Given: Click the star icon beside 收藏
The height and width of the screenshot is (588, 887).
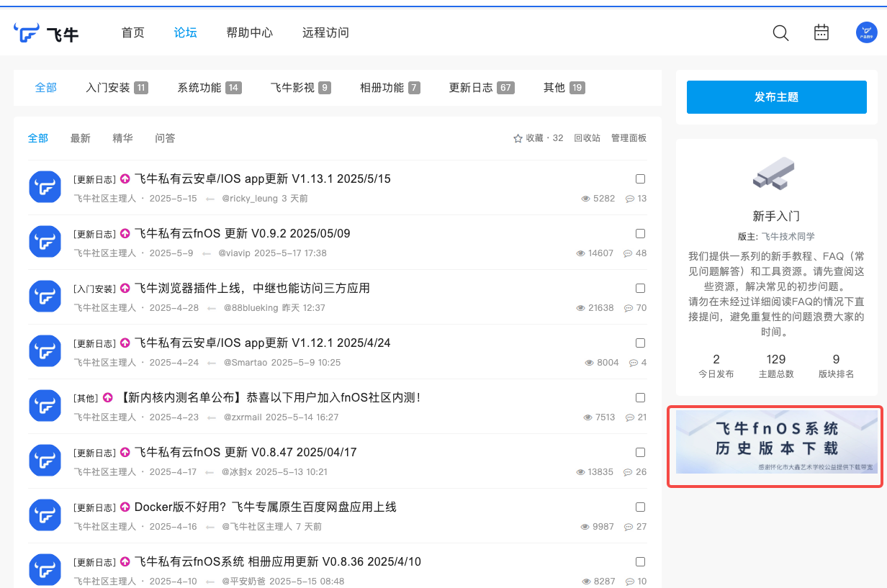Looking at the screenshot, I should [x=518, y=138].
